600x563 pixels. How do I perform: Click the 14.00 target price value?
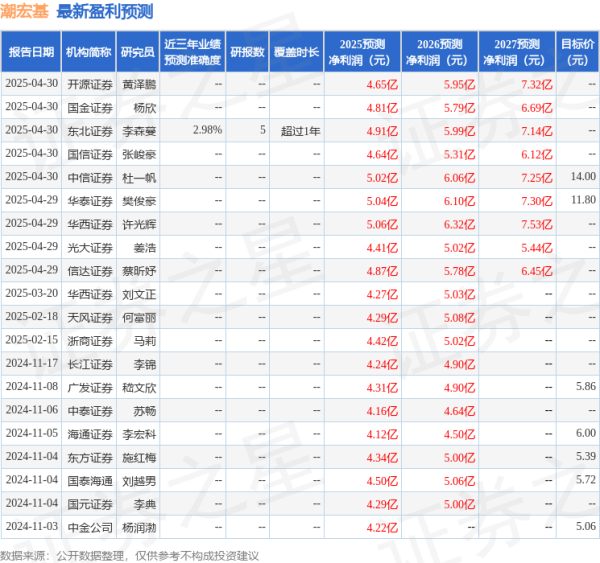582,177
